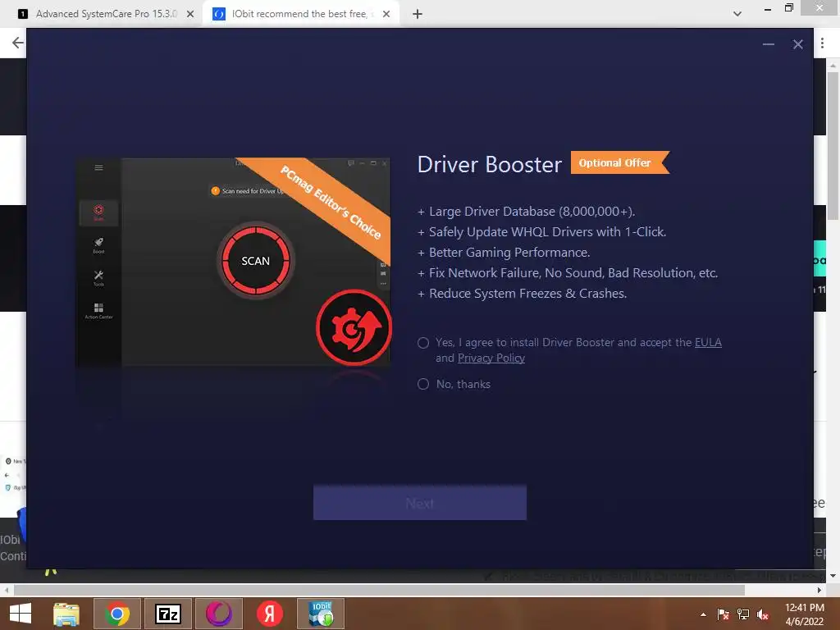The width and height of the screenshot is (840, 630).
Task: Click the SCAN circle in preview image
Action: pyautogui.click(x=256, y=261)
